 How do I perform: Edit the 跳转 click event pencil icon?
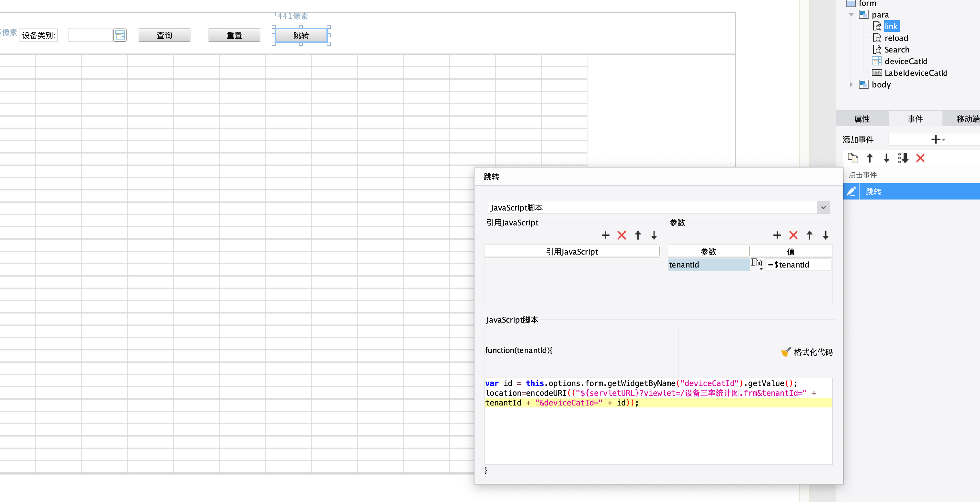coord(851,191)
